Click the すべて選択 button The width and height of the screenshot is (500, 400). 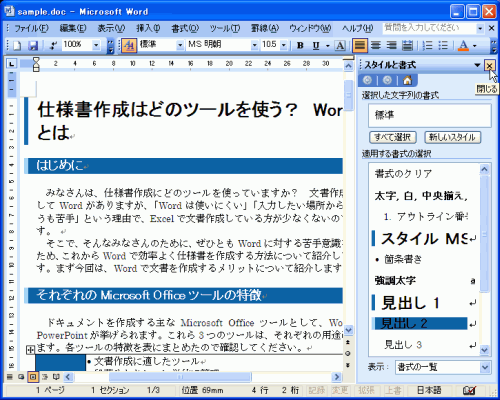pyautogui.click(x=393, y=137)
